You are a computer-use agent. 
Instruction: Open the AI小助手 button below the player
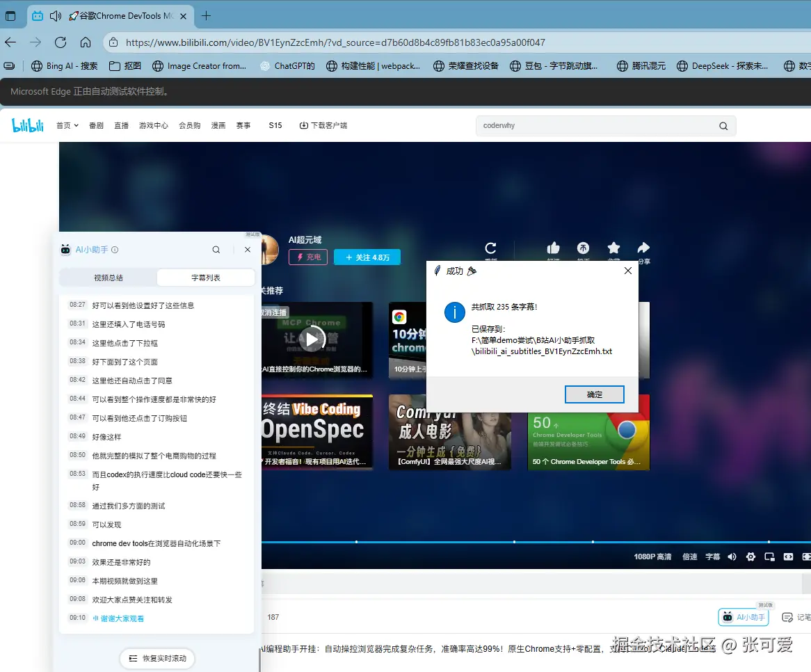click(744, 617)
